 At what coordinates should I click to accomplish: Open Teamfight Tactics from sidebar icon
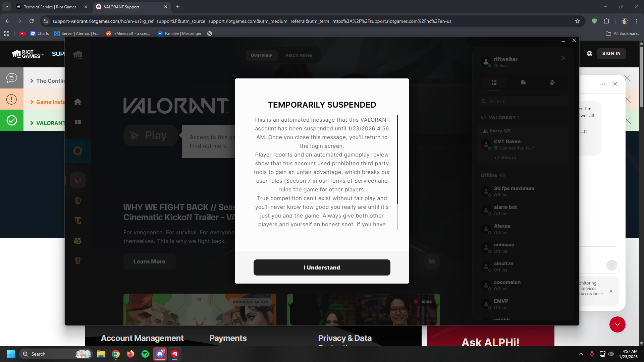click(x=78, y=221)
